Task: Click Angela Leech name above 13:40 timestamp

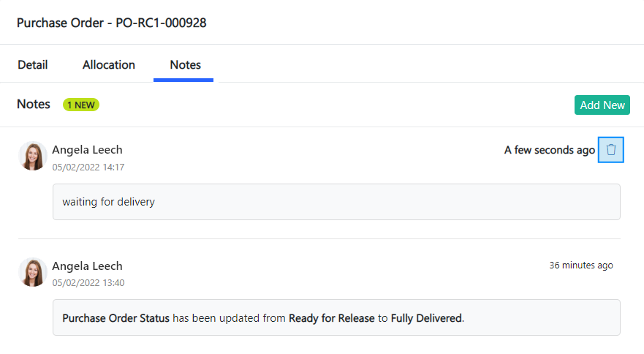Action: point(87,265)
